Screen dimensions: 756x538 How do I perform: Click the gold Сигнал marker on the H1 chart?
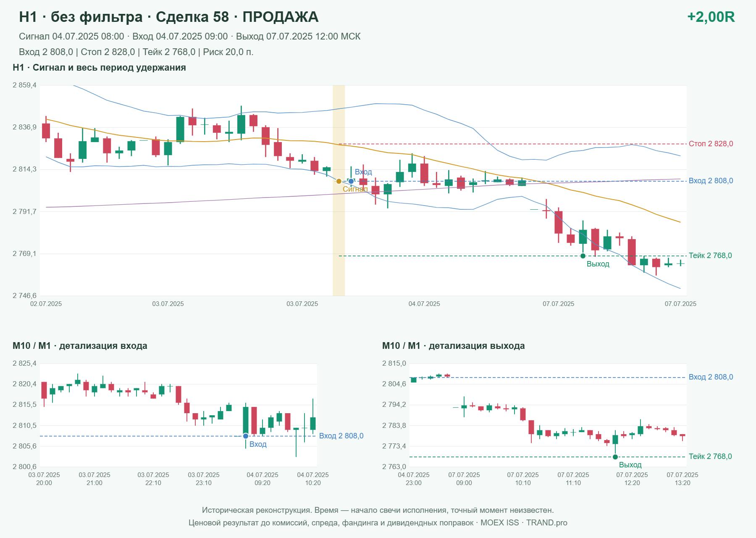339,181
